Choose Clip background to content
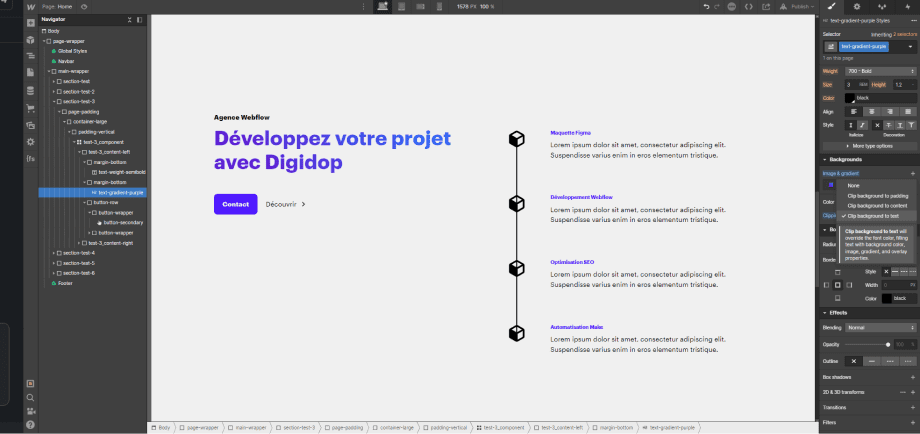 click(x=877, y=206)
